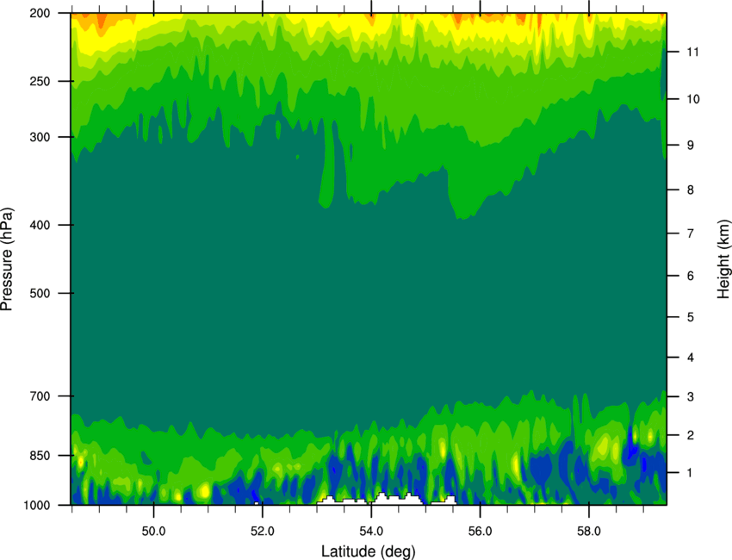Click the 58.0 latitude tick label

pos(589,532)
